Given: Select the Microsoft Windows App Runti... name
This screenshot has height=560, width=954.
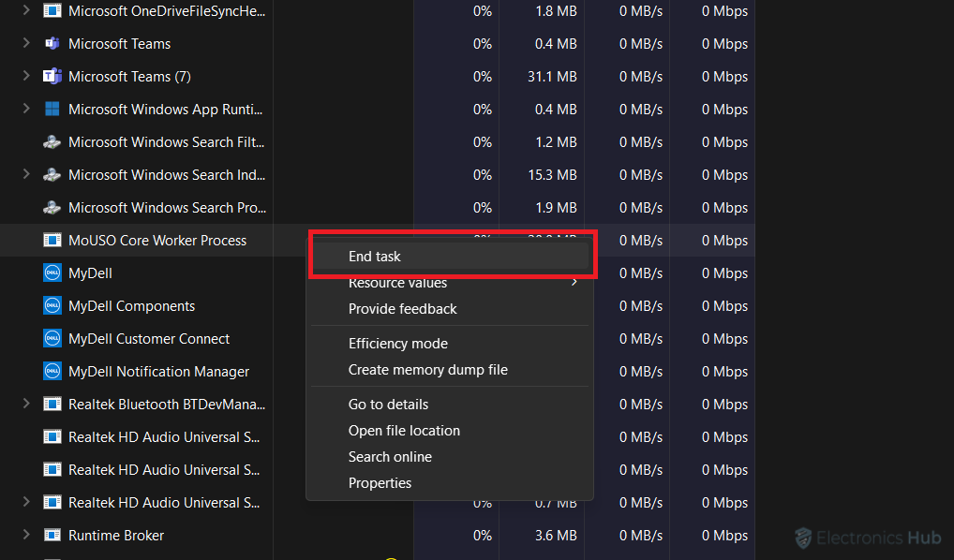Looking at the screenshot, I should coord(166,111).
